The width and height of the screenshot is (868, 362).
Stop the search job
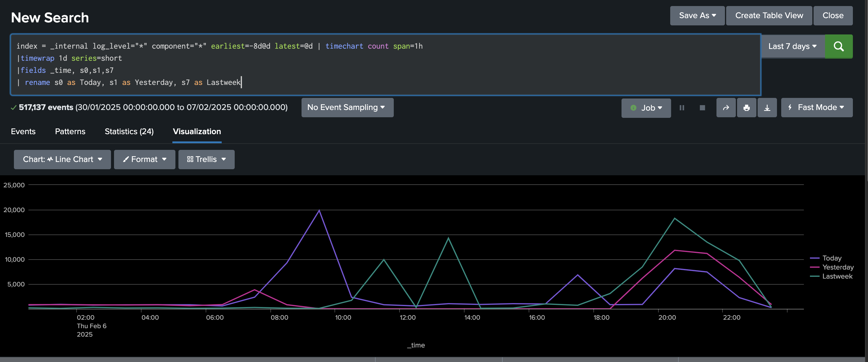coord(702,108)
